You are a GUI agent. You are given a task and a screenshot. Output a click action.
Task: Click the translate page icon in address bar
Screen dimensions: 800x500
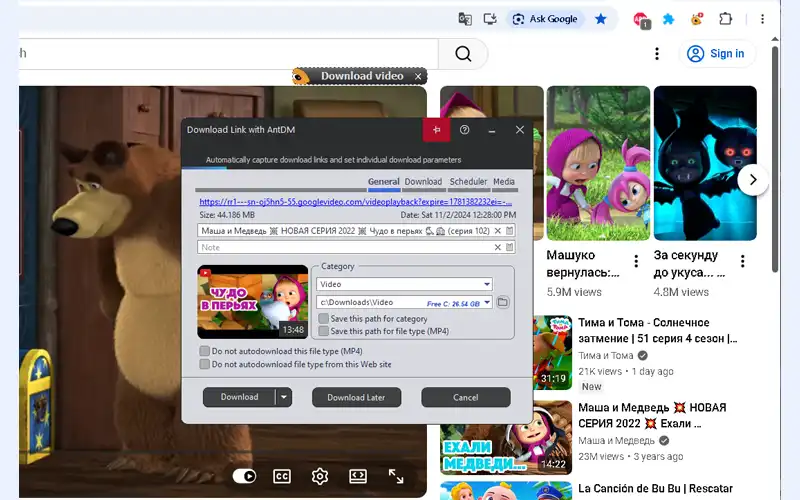pos(465,19)
